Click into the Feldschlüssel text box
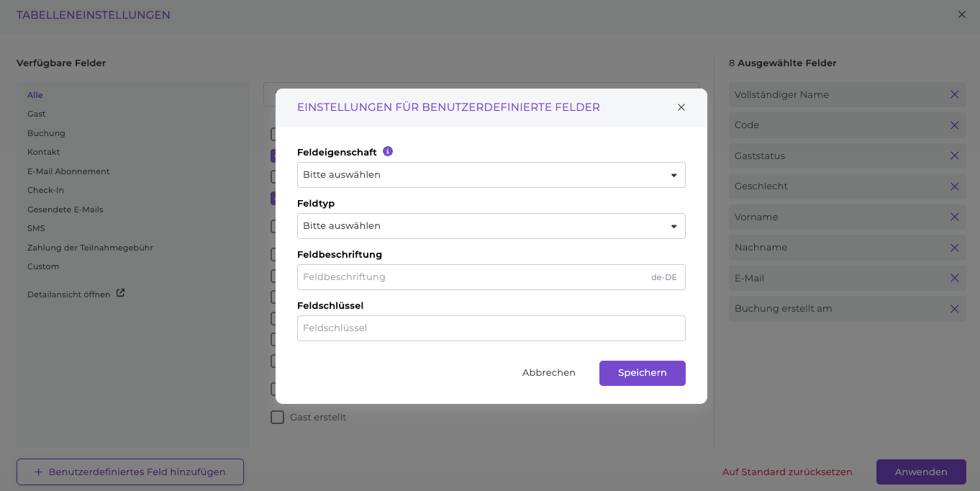This screenshot has height=491, width=980. point(491,328)
